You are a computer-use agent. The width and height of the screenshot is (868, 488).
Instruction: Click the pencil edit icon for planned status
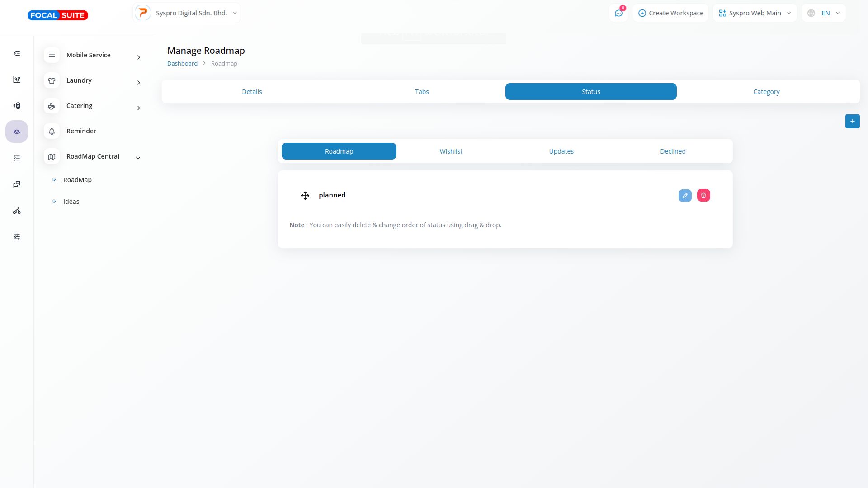pos(685,195)
